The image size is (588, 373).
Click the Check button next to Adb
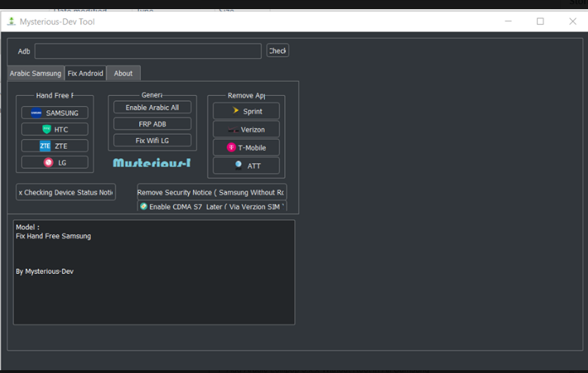pyautogui.click(x=277, y=51)
